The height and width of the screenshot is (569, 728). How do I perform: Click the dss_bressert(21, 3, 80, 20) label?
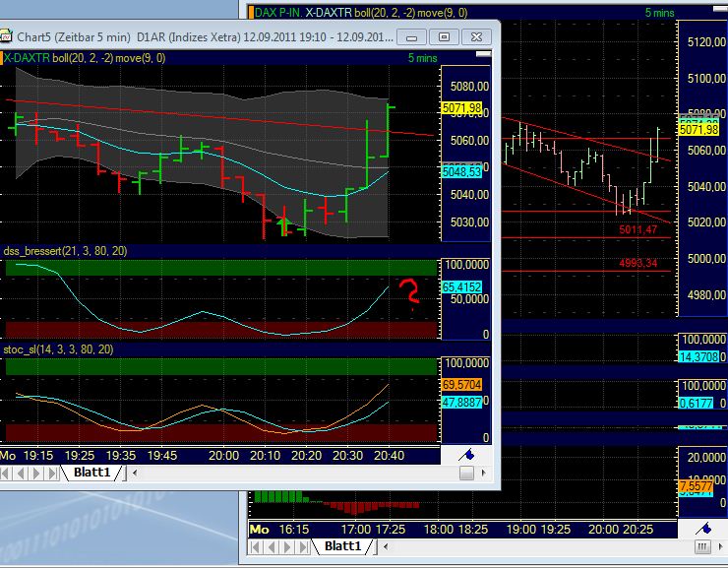[x=66, y=251]
